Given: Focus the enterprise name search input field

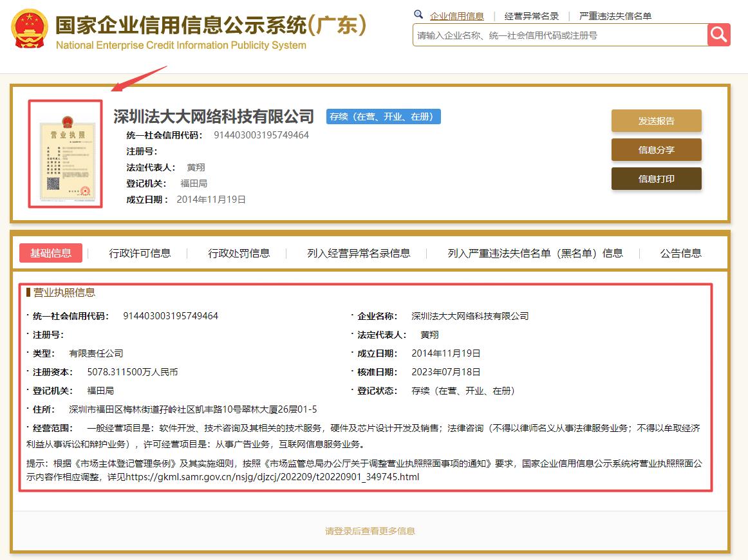Looking at the screenshot, I should click(x=559, y=35).
